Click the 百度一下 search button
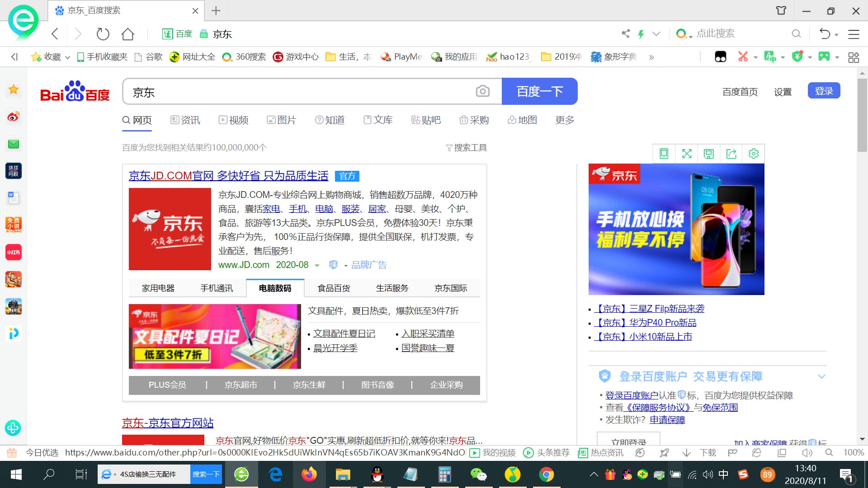868x488 pixels. 539,91
